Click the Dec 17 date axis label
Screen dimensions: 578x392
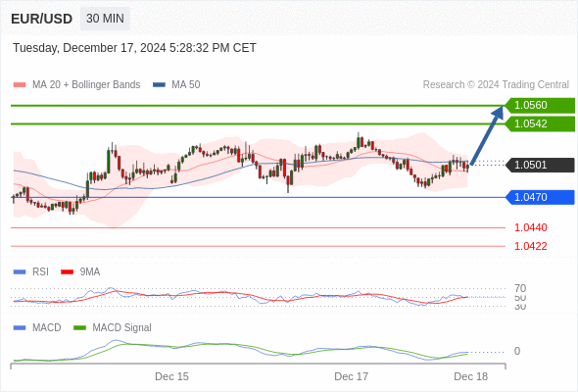351,376
